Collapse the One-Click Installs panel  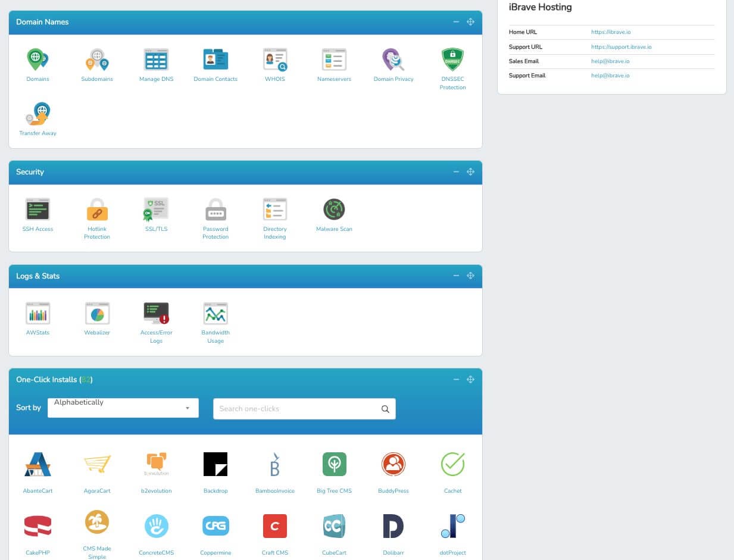pos(456,380)
